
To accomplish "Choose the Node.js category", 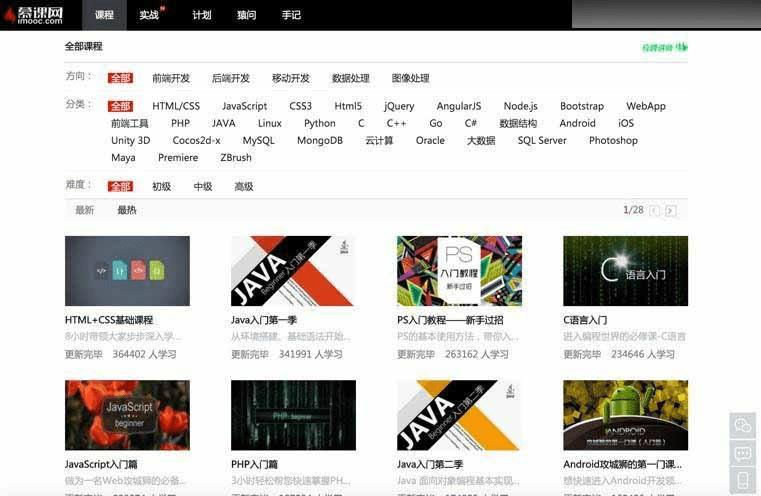I will tap(521, 106).
